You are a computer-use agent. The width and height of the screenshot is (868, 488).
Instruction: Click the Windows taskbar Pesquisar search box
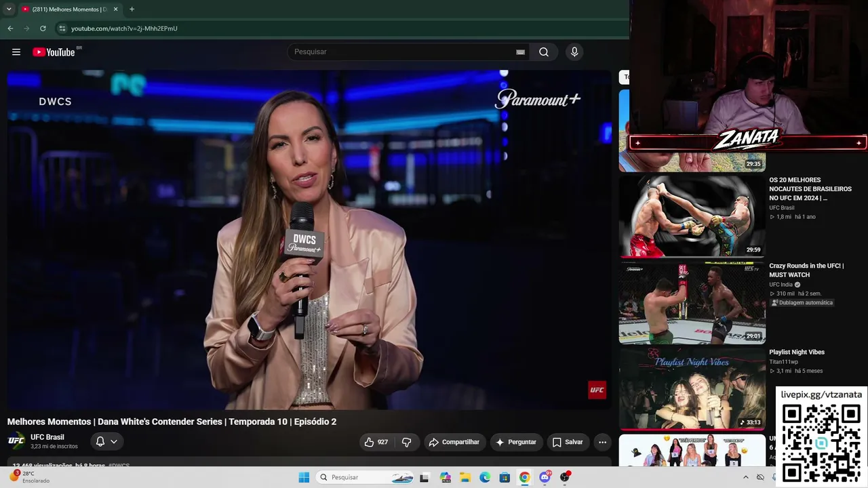(366, 477)
